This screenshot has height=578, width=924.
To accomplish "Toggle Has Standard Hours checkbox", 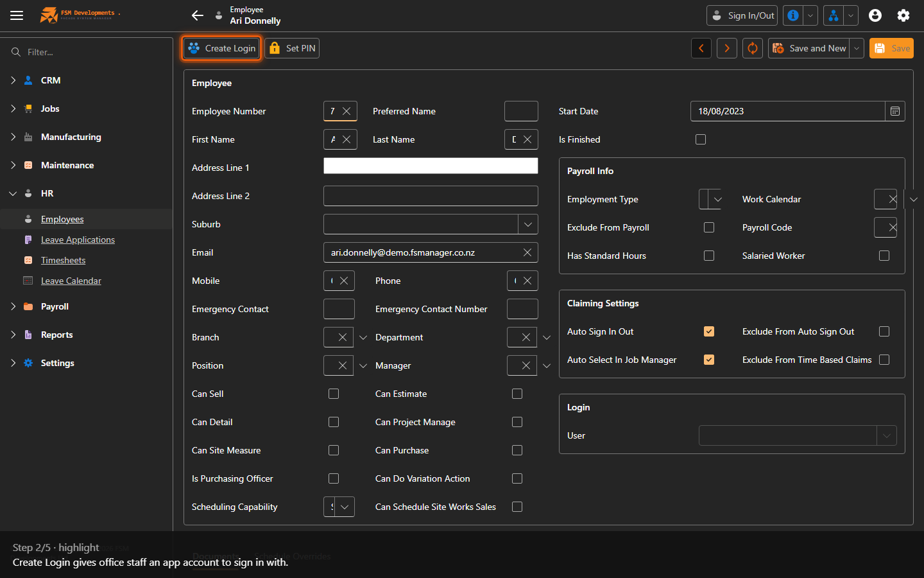I will point(709,256).
